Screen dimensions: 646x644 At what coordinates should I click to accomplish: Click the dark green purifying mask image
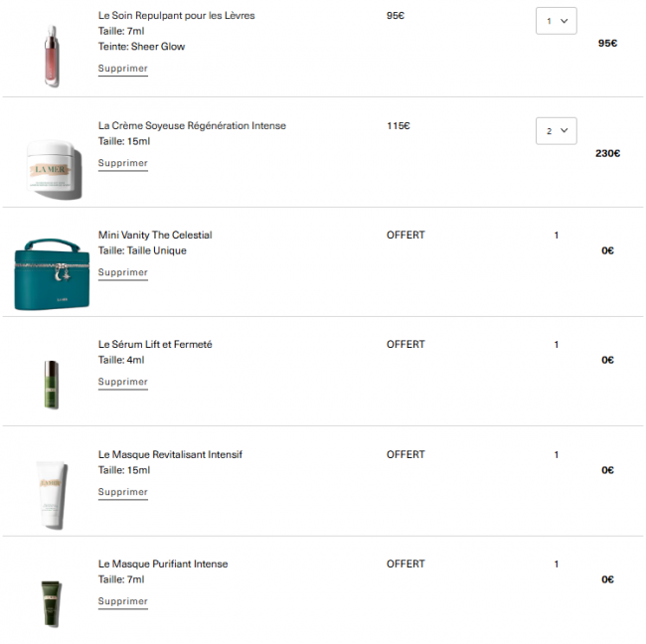point(52,600)
